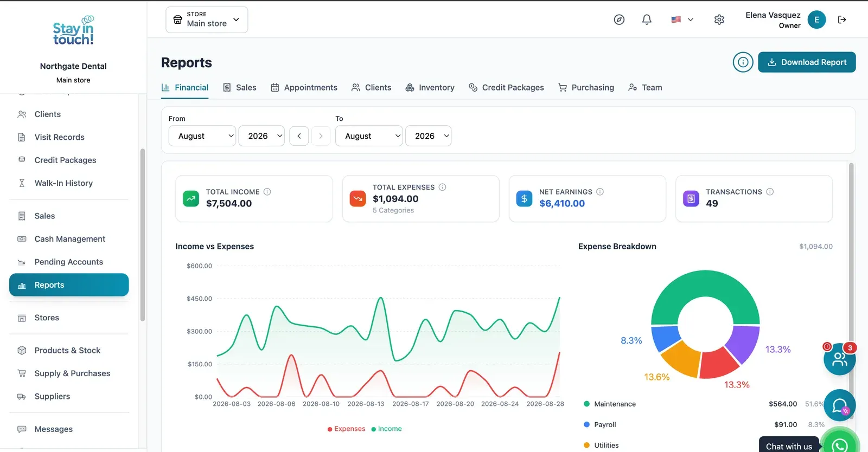Image resolution: width=868 pixels, height=452 pixels.
Task: Click the Stay in touch logo
Action: [73, 31]
